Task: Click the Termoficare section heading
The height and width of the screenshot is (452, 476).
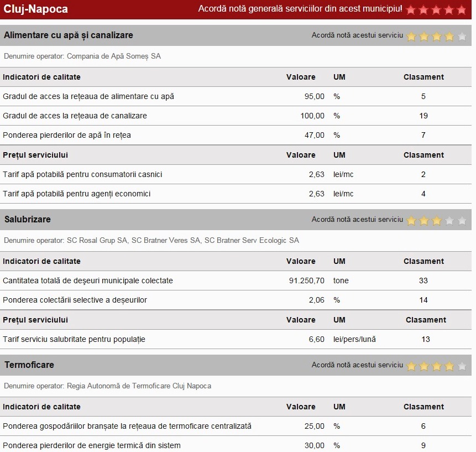Action: 29,365
